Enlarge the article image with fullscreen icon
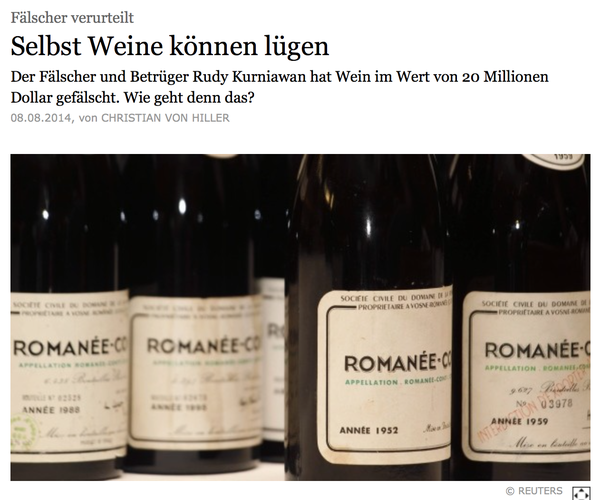The height and width of the screenshot is (500, 600). 581,493
